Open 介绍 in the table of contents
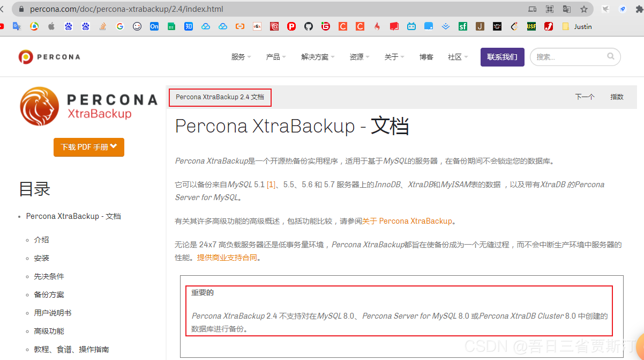644x360 pixels. [x=41, y=240]
